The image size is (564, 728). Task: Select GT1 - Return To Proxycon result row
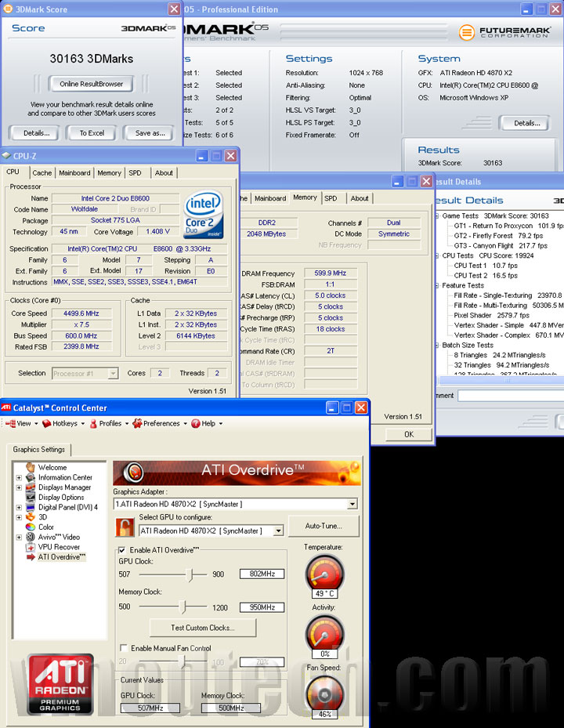[x=508, y=226]
